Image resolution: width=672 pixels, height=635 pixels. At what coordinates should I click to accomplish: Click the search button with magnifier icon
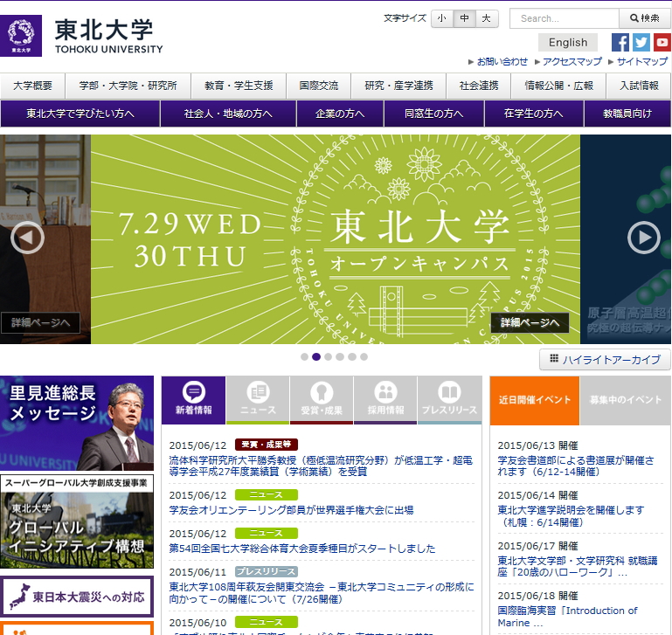pos(644,18)
